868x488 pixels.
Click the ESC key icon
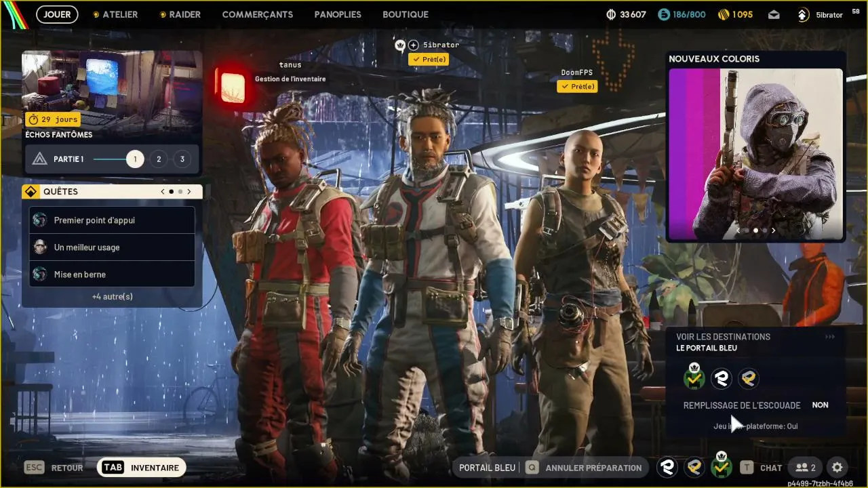[35, 468]
